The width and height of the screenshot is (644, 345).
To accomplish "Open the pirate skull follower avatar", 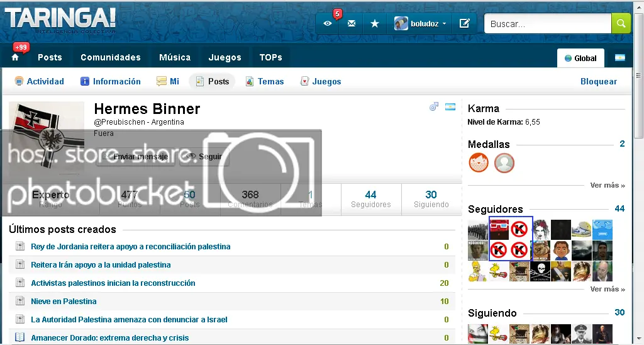I will (x=540, y=271).
